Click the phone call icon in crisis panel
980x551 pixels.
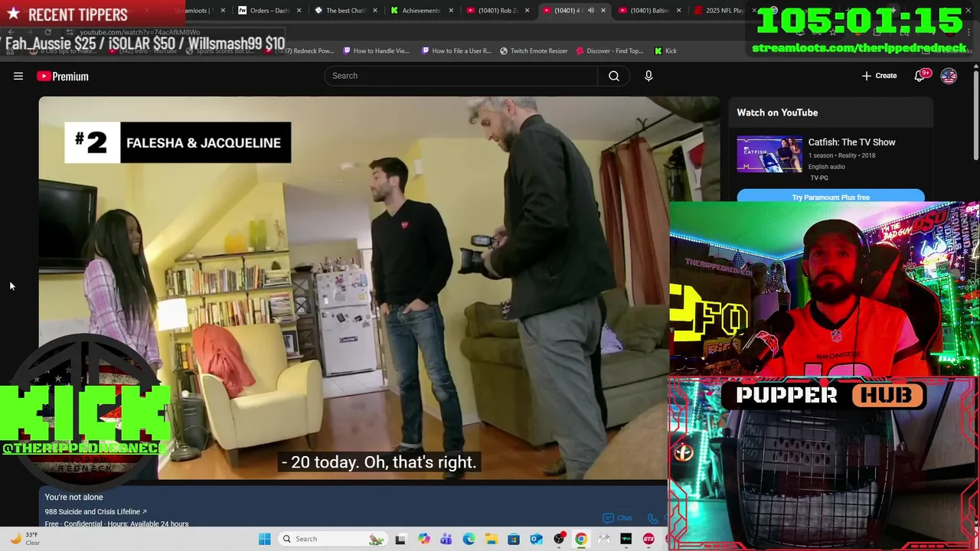(653, 518)
